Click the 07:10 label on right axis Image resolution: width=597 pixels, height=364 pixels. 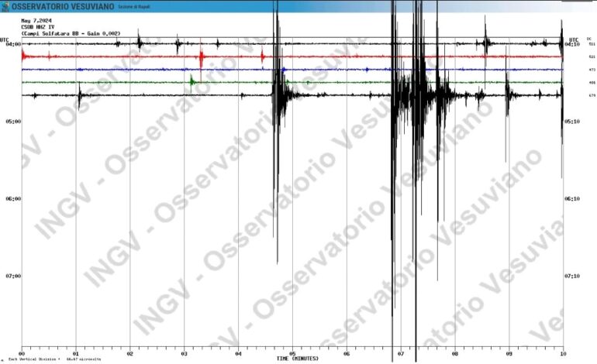point(573,276)
